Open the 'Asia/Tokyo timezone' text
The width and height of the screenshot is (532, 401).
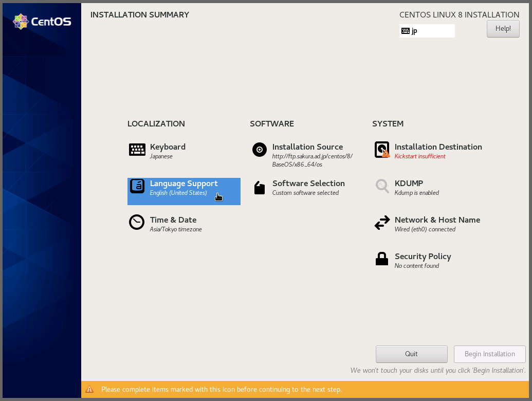click(176, 229)
